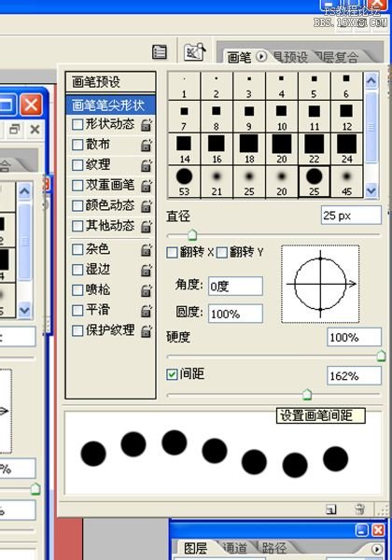Click the delete brush trash icon
The height and width of the screenshot is (560, 392).
[360, 509]
